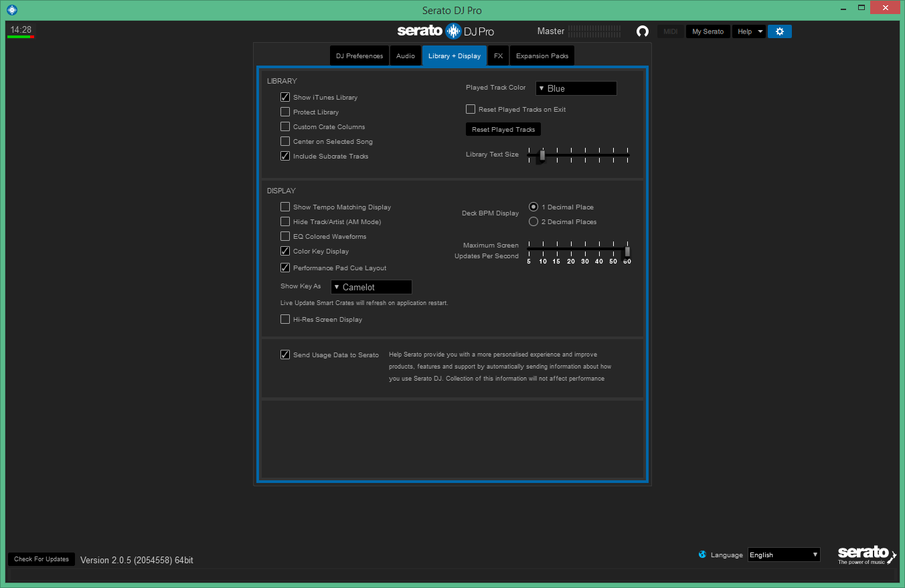Expand the Help menu dropdown
This screenshot has width=905, height=588.
tap(749, 31)
